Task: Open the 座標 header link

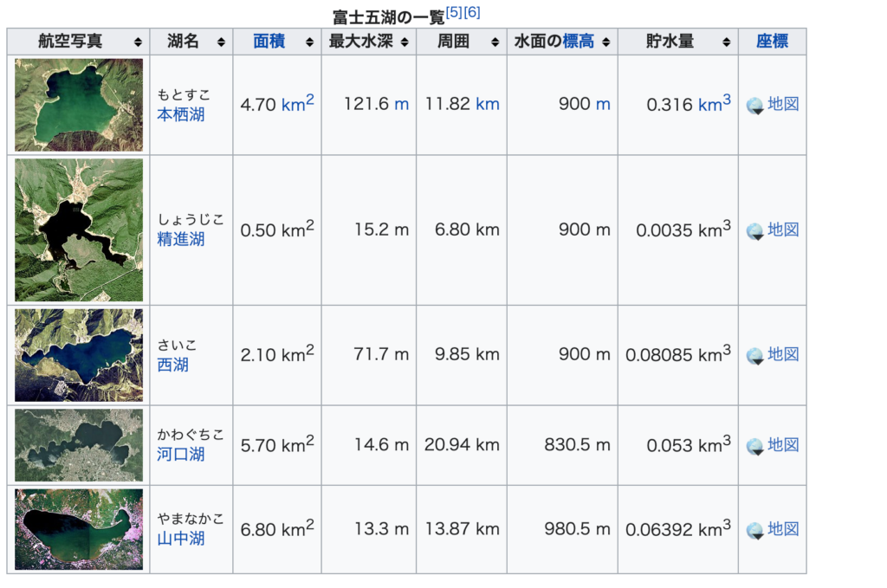Action: 772,41
